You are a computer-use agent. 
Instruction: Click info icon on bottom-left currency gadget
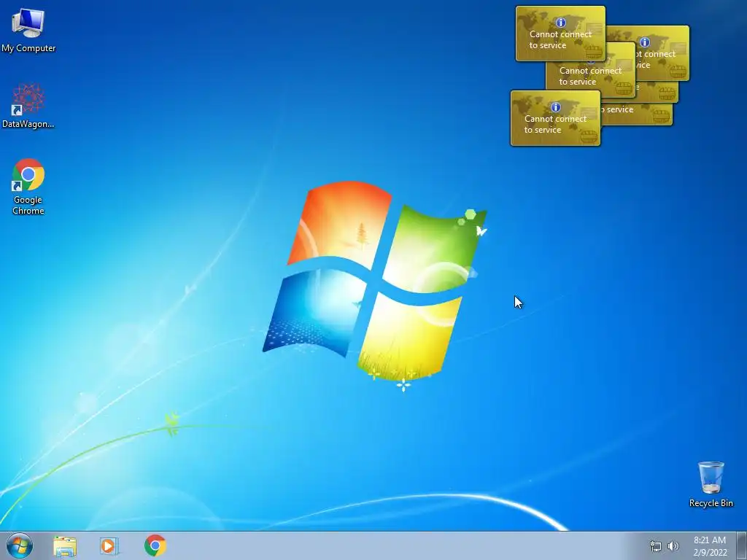pos(555,107)
